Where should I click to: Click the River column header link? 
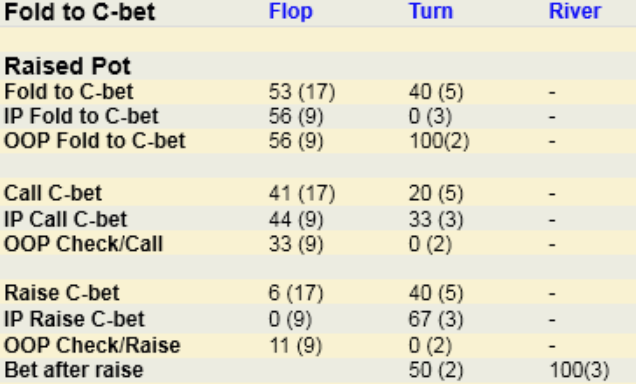tap(575, 11)
